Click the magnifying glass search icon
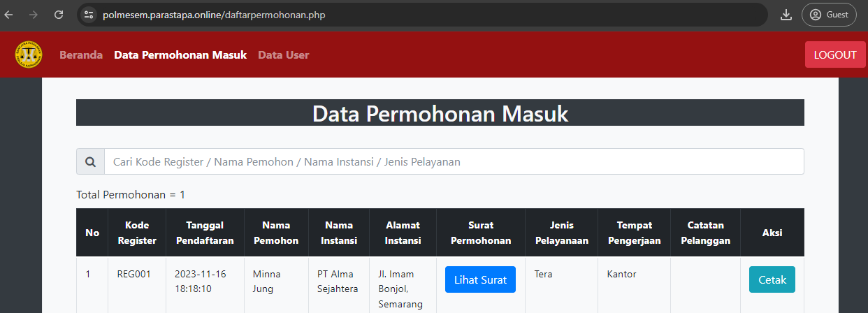This screenshot has width=868, height=313. (90, 161)
